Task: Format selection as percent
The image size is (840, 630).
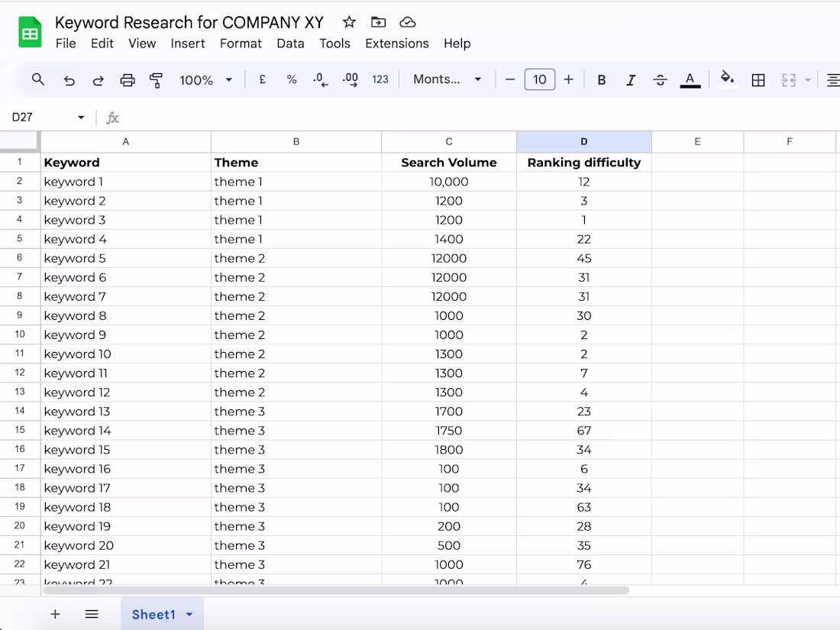Action: (292, 79)
